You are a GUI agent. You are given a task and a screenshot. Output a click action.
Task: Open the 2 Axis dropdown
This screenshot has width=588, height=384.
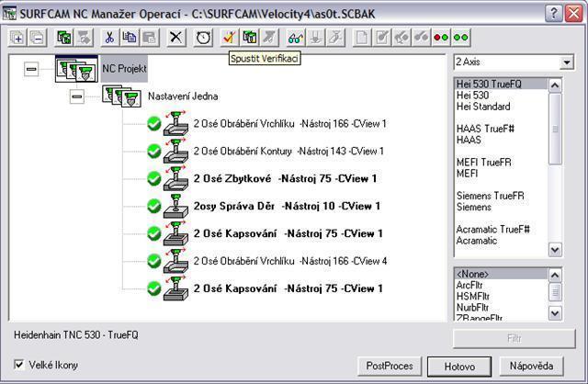click(x=567, y=62)
